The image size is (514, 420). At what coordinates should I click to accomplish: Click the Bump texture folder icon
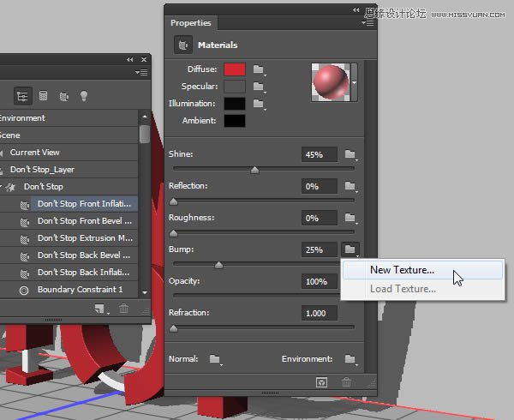point(350,249)
